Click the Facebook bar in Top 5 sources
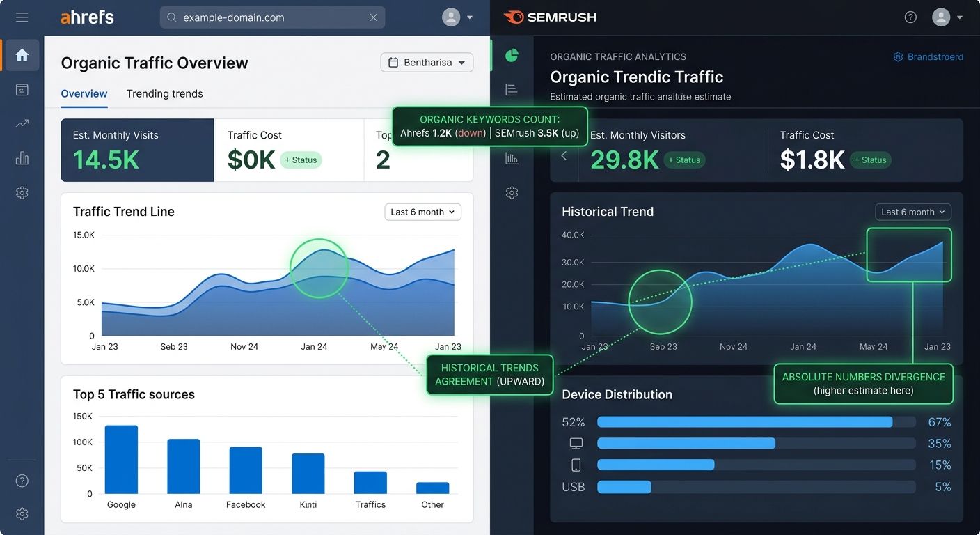Screen dimensions: 980x535 click(x=246, y=470)
